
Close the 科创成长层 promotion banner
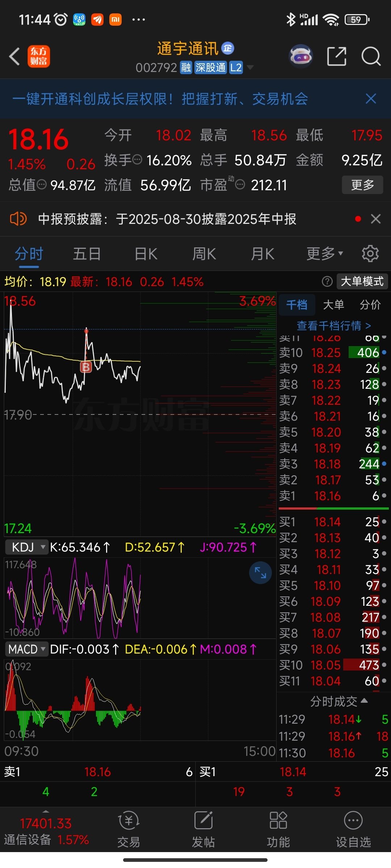coord(371,99)
